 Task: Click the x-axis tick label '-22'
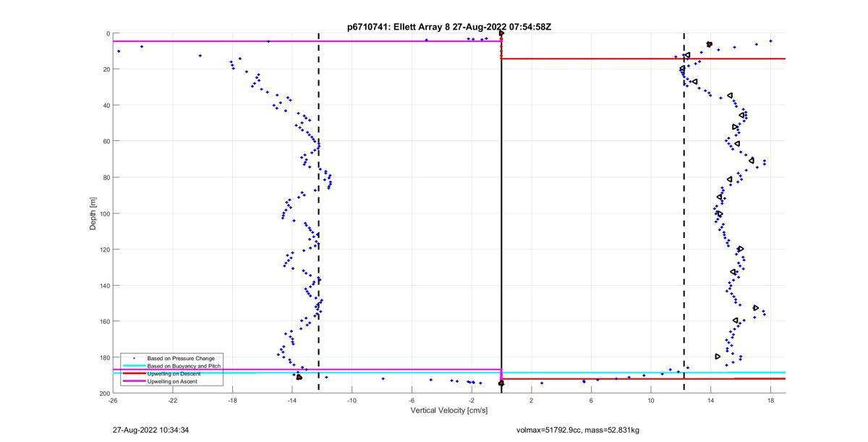pyautogui.click(x=173, y=401)
